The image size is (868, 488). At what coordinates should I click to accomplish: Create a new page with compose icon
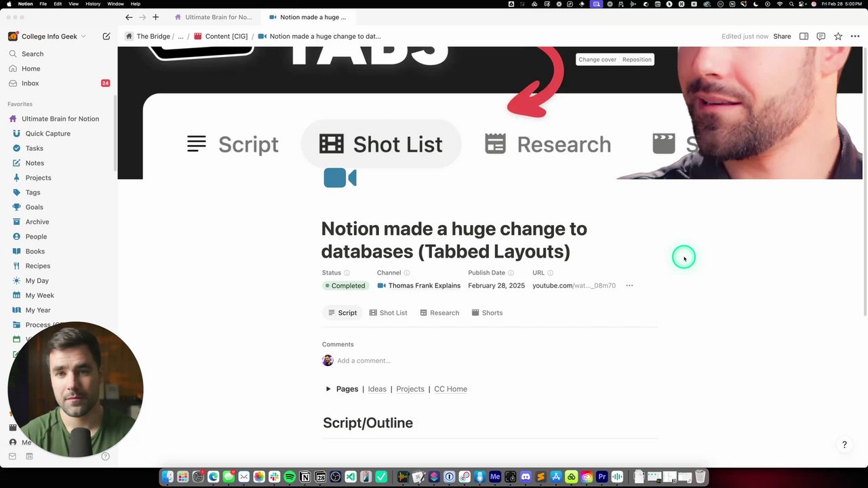pos(106,36)
